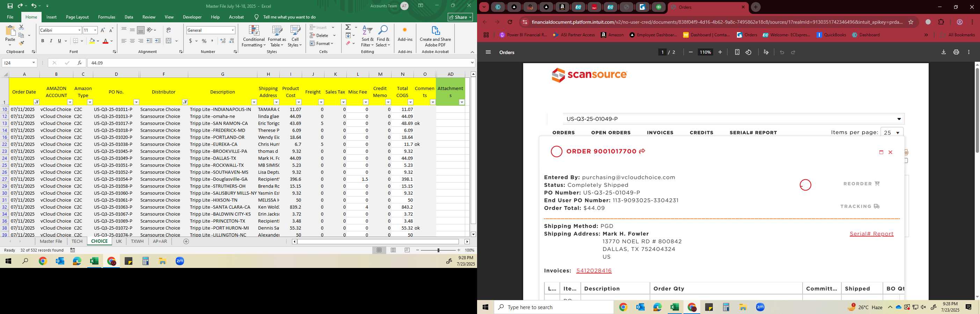Click the PDF viewer download icon
Viewport: 980px width, 314px height.
tap(943, 52)
